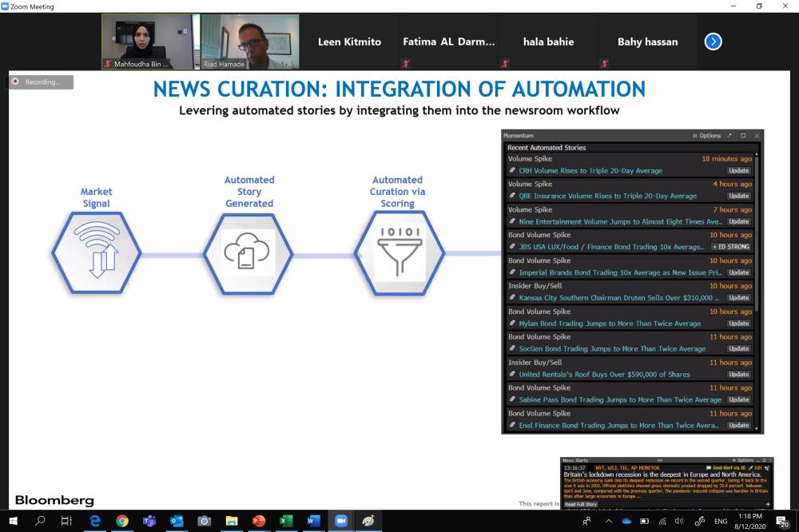Click the Read Full Story button

click(x=581, y=504)
